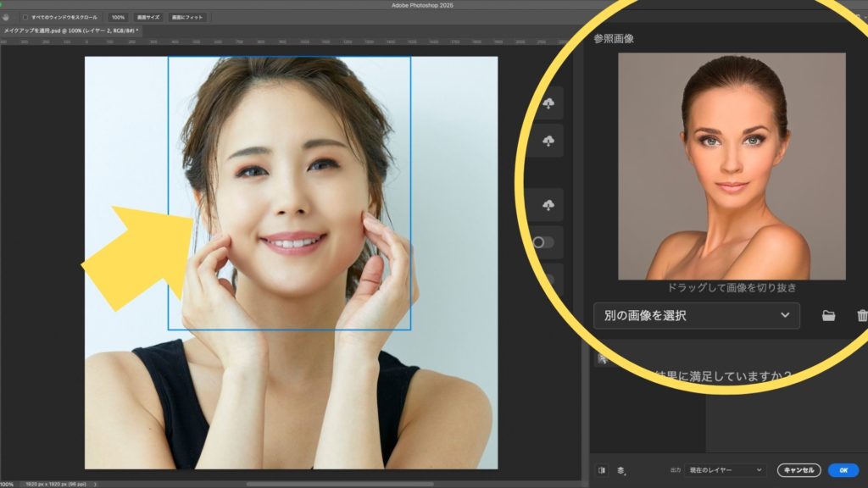This screenshot has height=488, width=868.
Task: Click the folder icon beside the image dropdown
Action: click(x=828, y=316)
